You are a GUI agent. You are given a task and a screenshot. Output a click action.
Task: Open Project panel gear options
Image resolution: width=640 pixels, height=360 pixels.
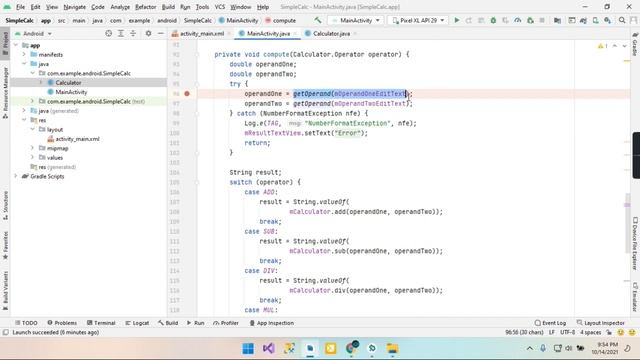[x=149, y=33]
